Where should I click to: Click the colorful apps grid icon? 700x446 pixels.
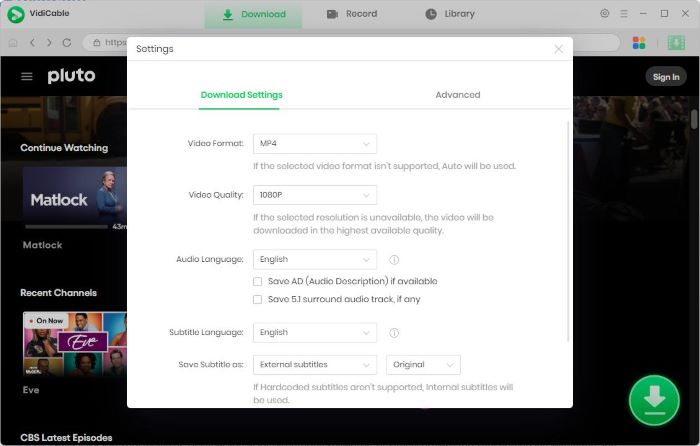pos(639,43)
